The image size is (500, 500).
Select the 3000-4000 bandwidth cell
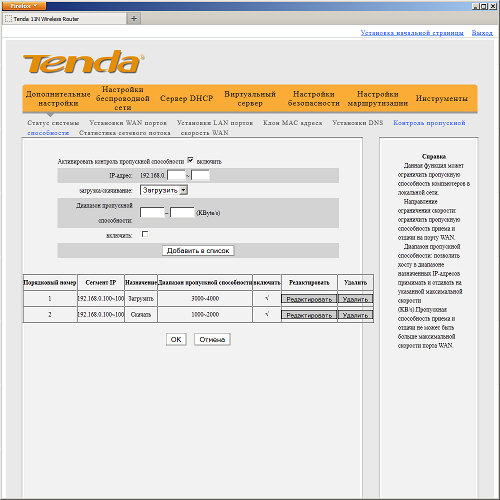[205, 299]
